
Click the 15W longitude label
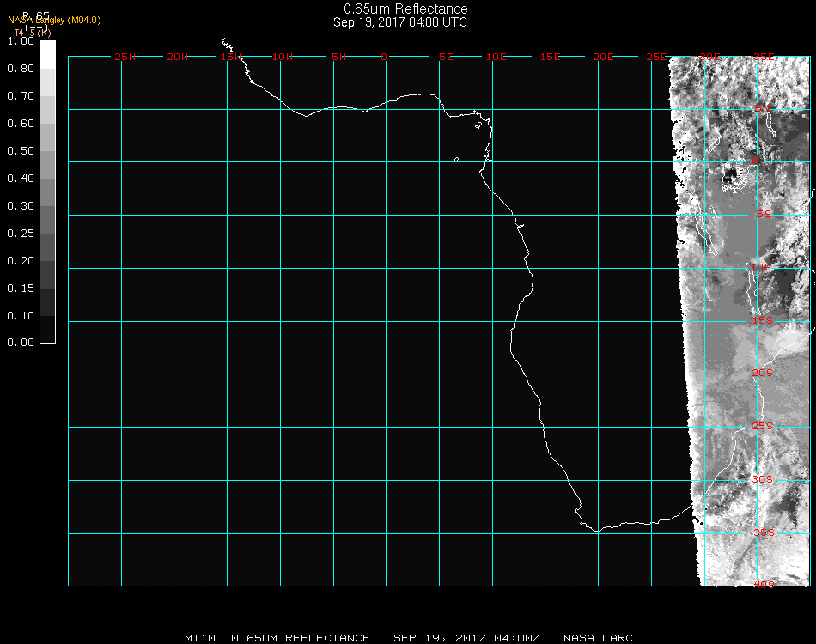(x=231, y=57)
